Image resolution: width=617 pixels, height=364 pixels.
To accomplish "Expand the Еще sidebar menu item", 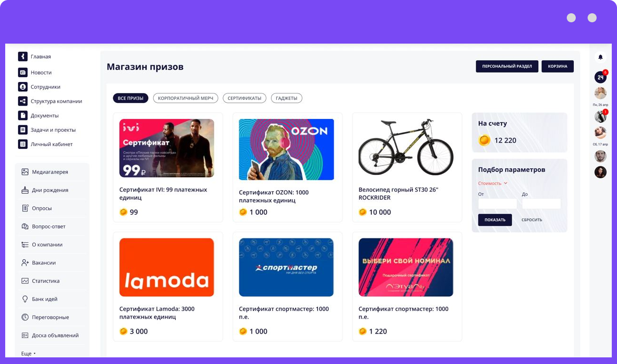I will click(x=28, y=354).
